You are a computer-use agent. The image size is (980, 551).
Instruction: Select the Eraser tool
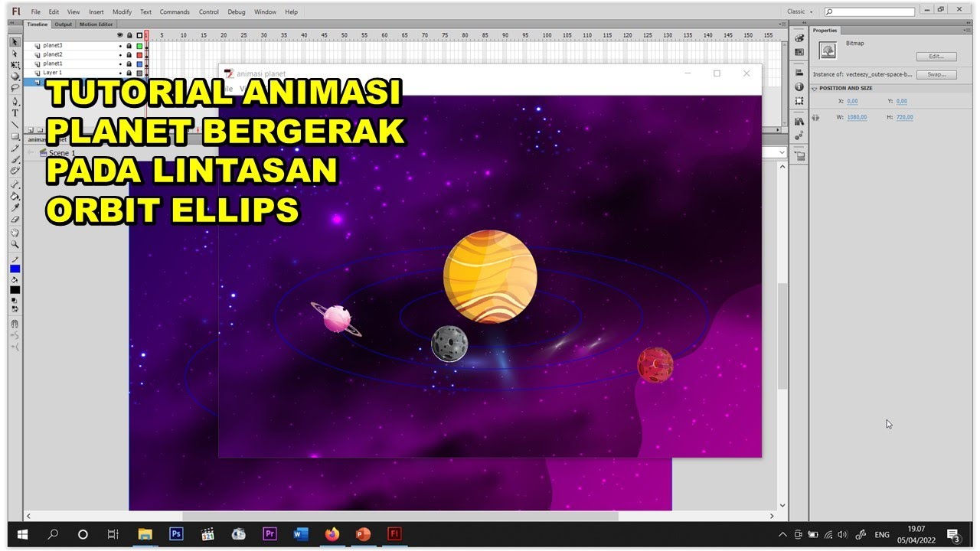click(x=15, y=220)
